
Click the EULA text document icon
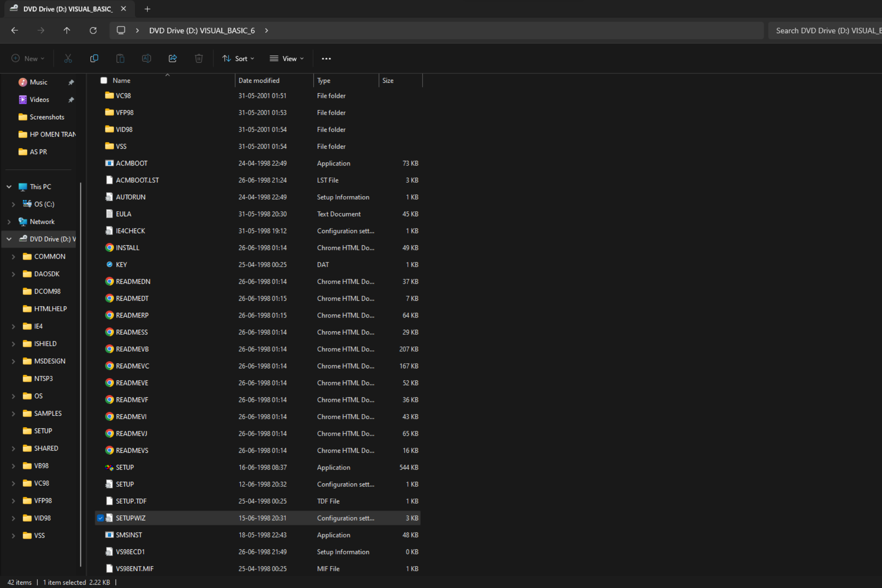coord(109,214)
